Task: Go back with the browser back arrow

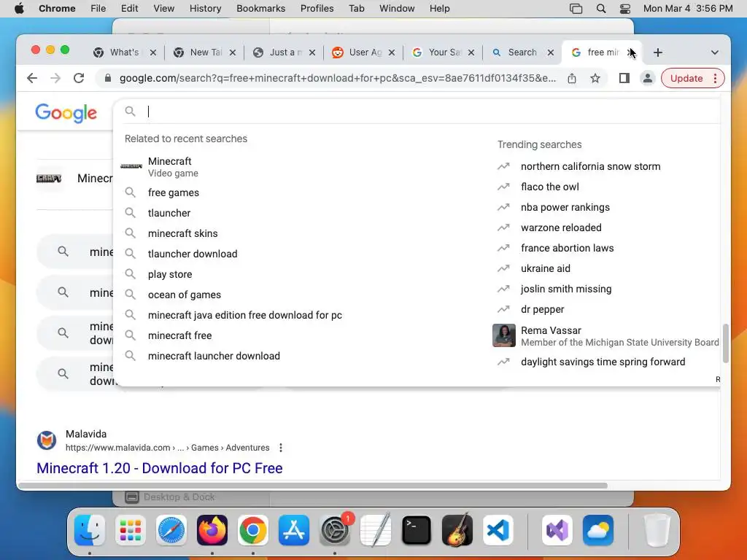Action: tap(32, 78)
